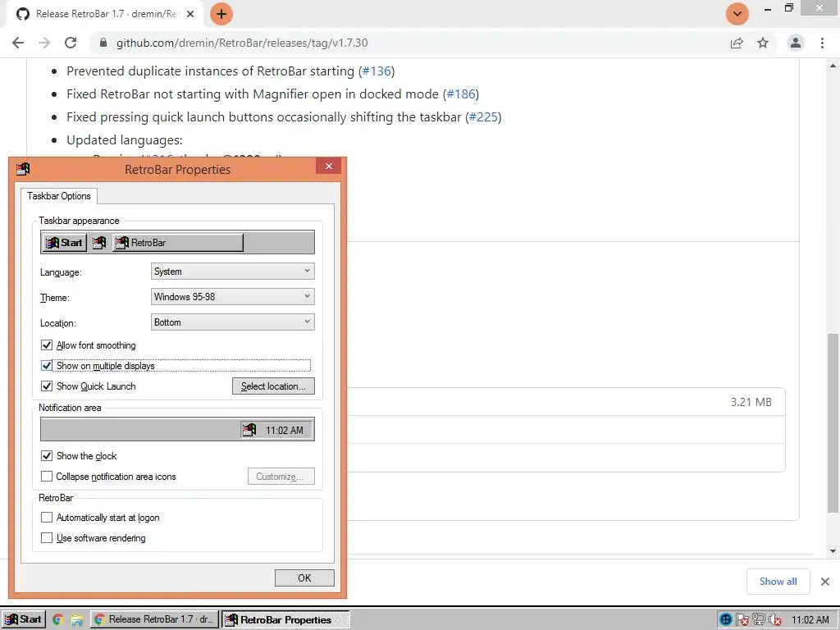This screenshot has height=630, width=840.
Task: Click the blue globe system tray icon
Action: [x=726, y=620]
